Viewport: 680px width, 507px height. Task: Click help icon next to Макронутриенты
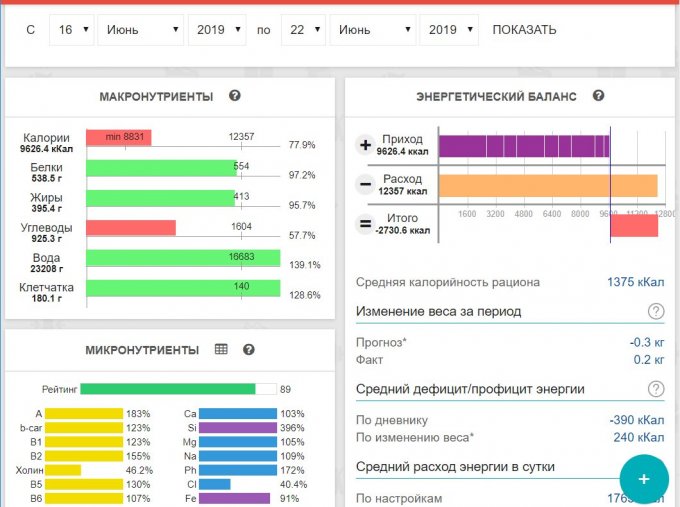tap(235, 96)
